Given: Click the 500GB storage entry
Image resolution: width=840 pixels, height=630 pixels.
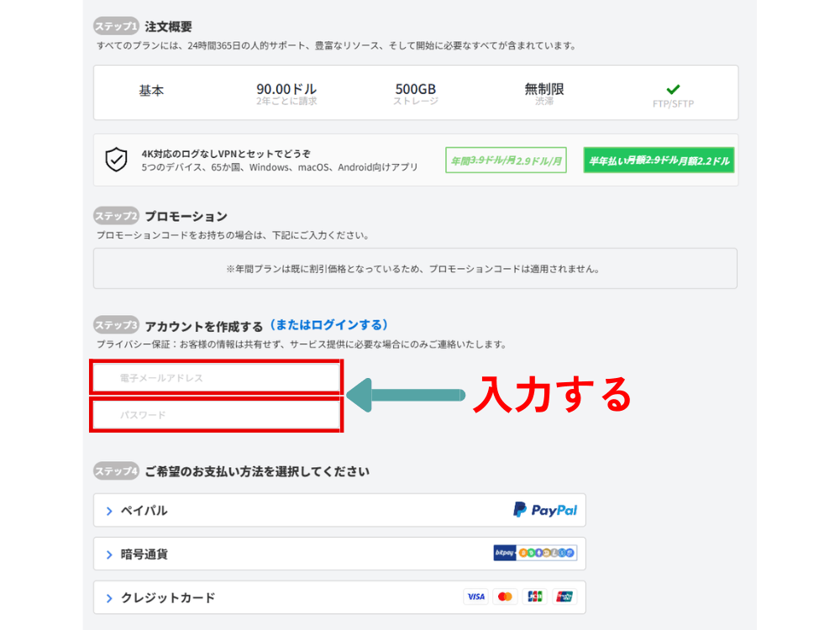Looking at the screenshot, I should point(415,89).
